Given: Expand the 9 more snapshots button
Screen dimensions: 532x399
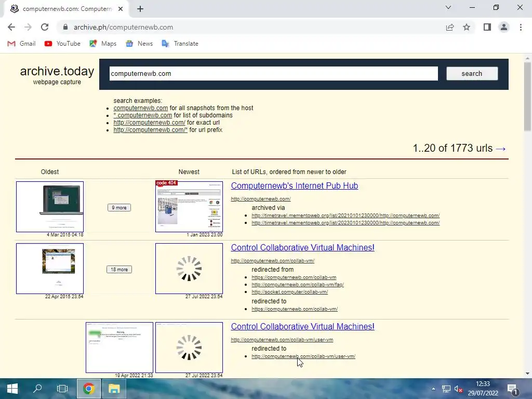Looking at the screenshot, I should [119, 208].
